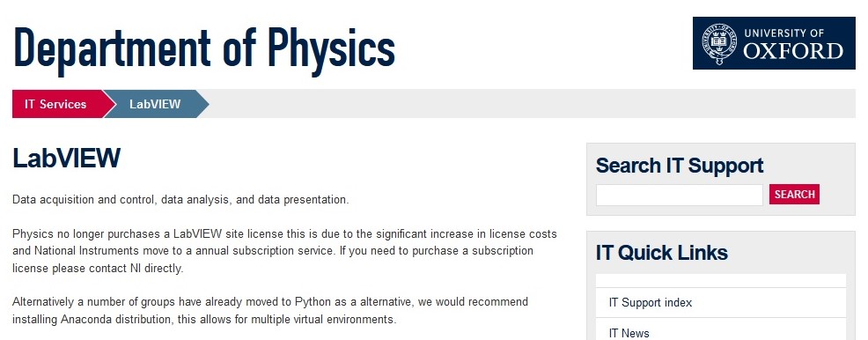Click the paragraph recommending the Anaconda distribution

coord(270,311)
